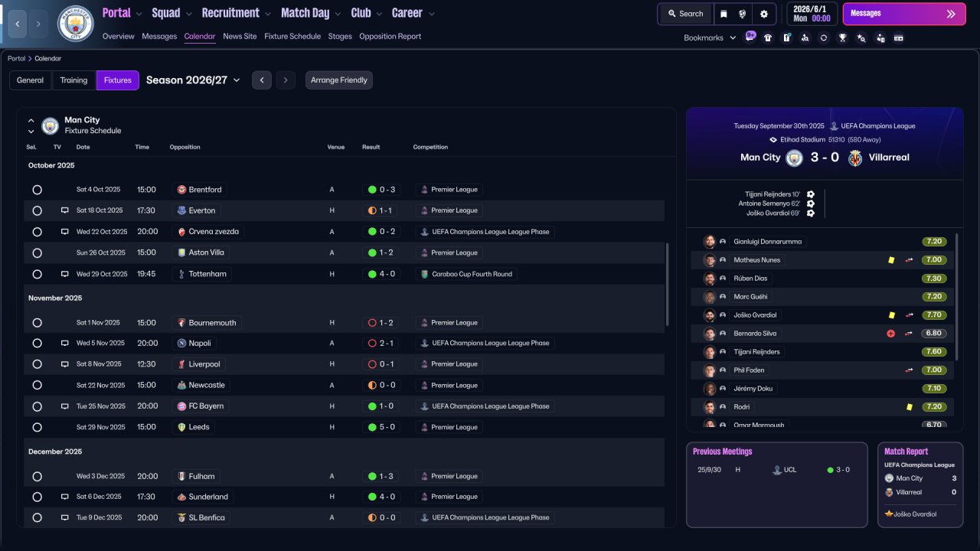Click the yellow card icon for Matheus Nunes
980x551 pixels.
[891, 260]
